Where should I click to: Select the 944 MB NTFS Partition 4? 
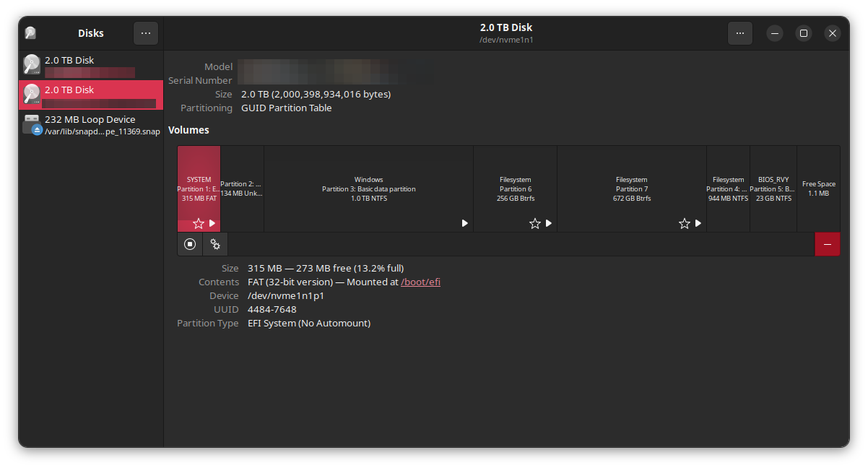[728, 188]
